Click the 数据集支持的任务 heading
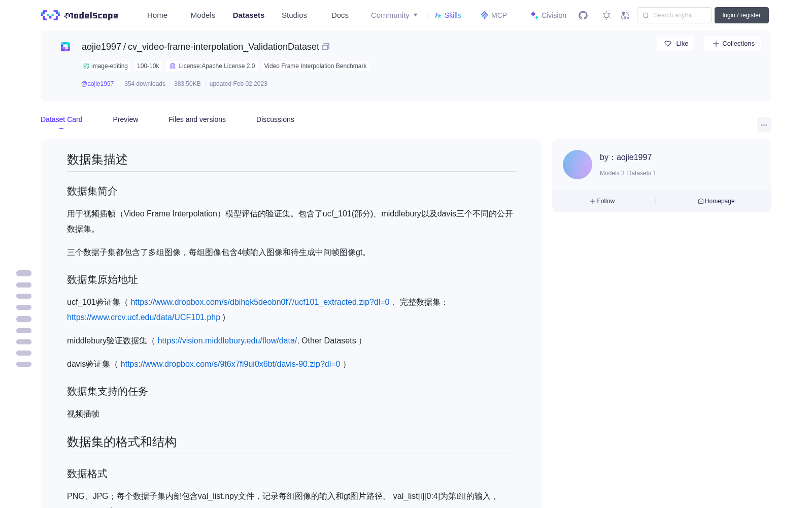812x508 pixels. 108,391
